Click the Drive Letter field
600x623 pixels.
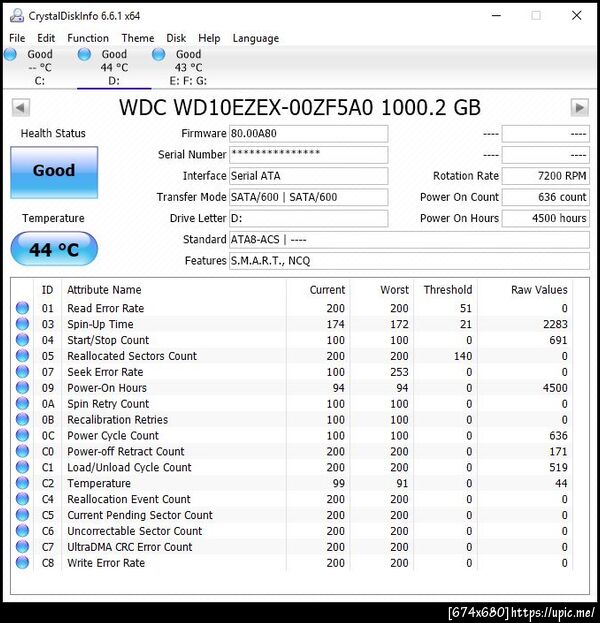(308, 218)
